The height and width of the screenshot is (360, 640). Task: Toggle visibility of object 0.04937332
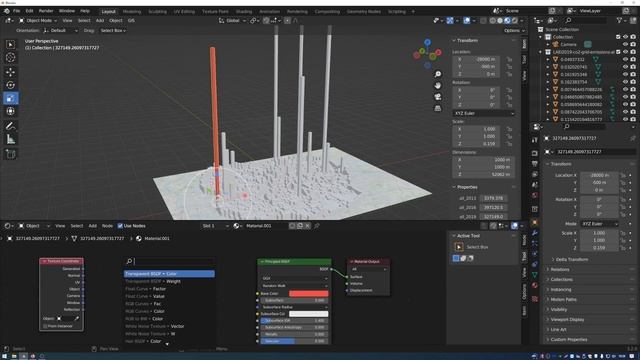625,60
